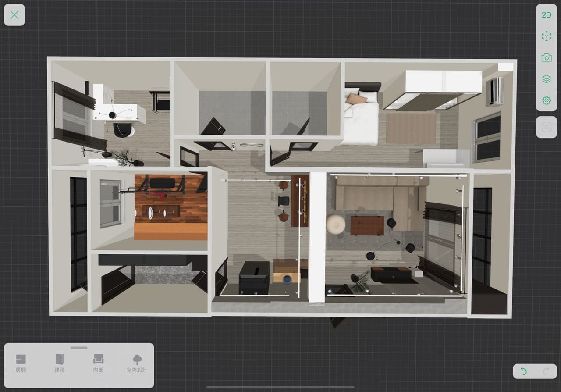Expand the bottom panel drag handle

pyautogui.click(x=79, y=348)
